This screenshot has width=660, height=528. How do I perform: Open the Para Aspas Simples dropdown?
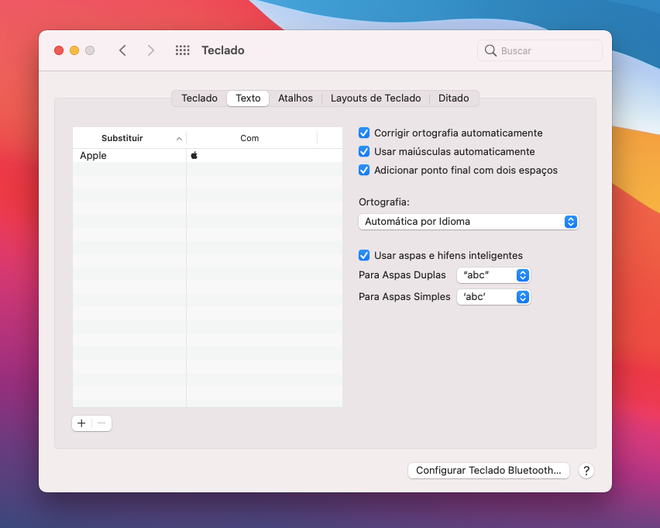tap(493, 297)
